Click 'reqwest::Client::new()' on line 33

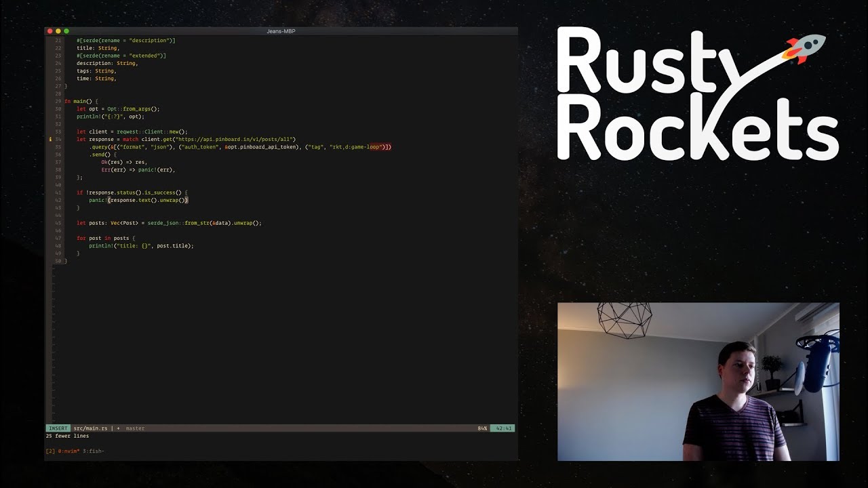152,131
